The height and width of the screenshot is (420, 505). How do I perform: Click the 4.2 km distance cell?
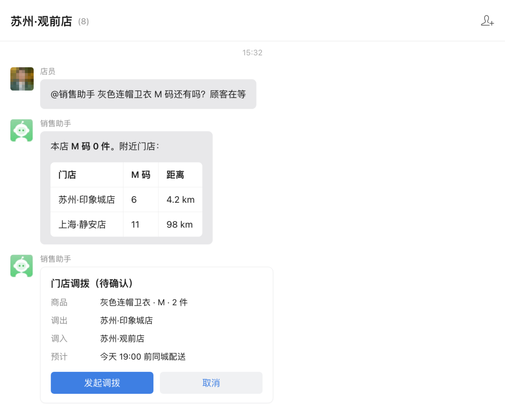180,199
